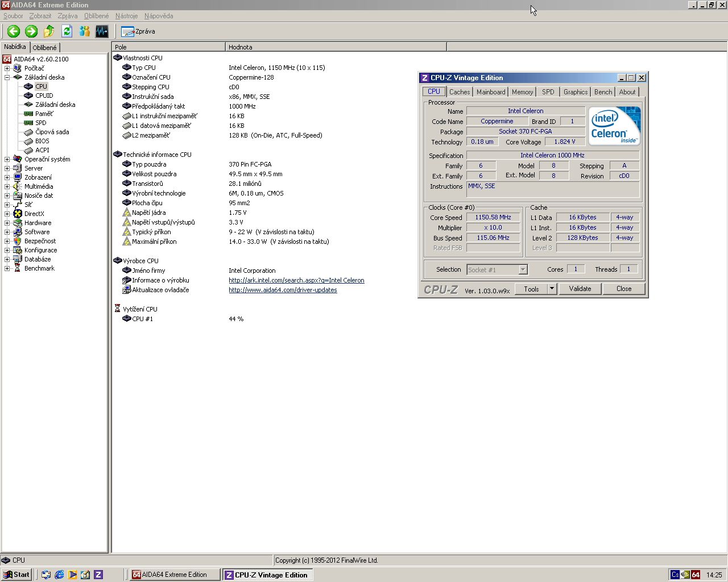The height and width of the screenshot is (582, 728).
Task: Open the Zpráva report wizard
Action: pyautogui.click(x=138, y=31)
